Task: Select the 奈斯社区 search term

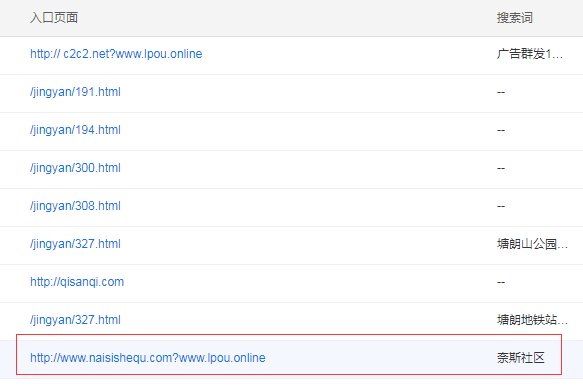Action: (x=521, y=358)
